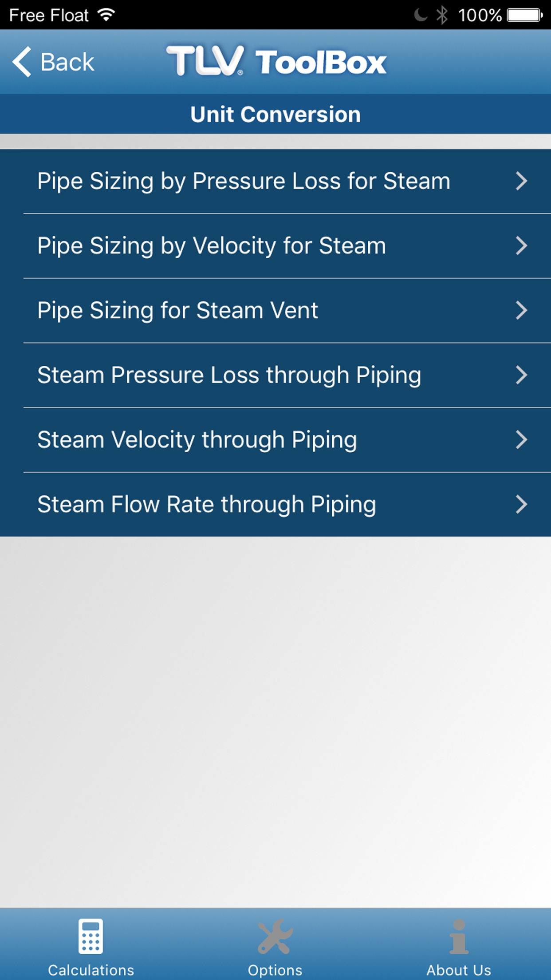This screenshot has height=980, width=551.
Task: Expand Pipe Sizing by Pressure Loss chevron
Action: 522,181
